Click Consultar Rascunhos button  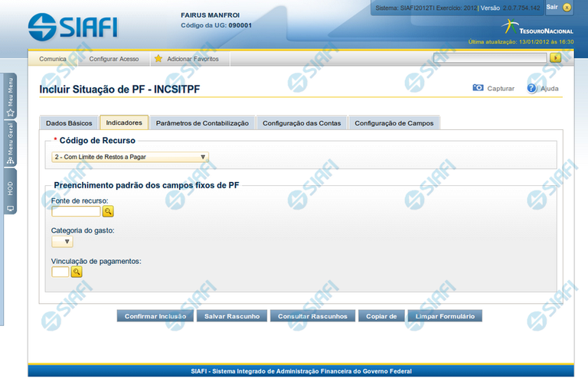tap(312, 316)
